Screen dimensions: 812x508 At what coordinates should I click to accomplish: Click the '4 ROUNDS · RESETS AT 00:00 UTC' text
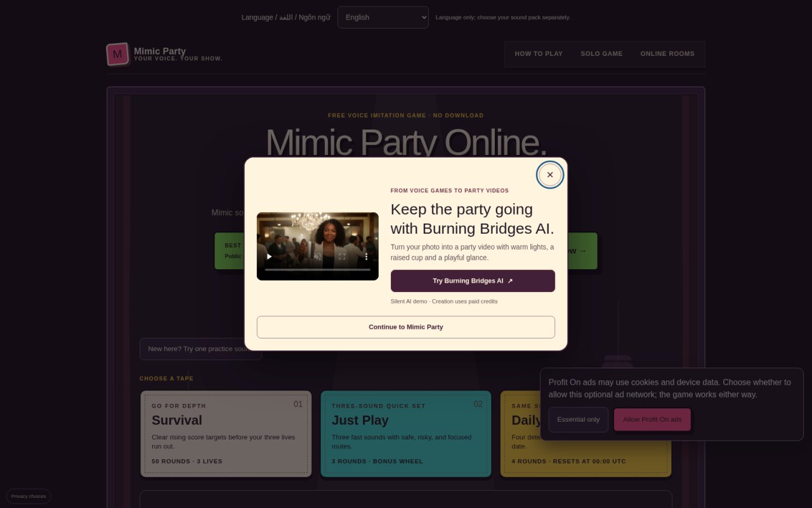pos(569,462)
